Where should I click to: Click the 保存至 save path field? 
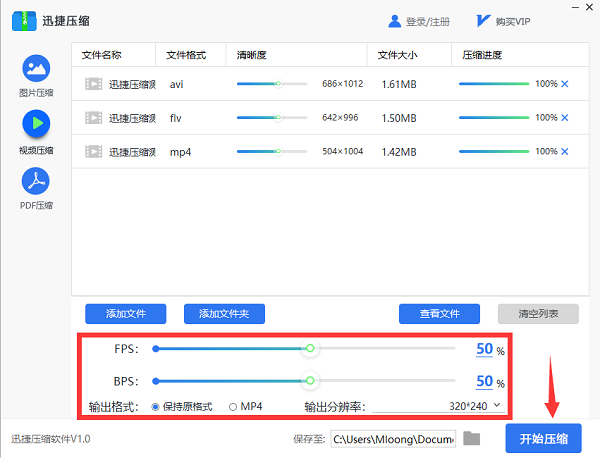[392, 439]
